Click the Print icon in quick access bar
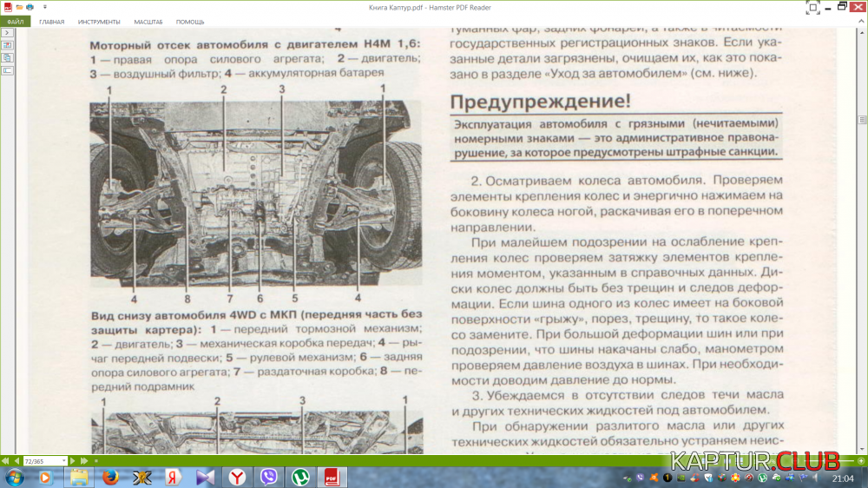 (30, 7)
